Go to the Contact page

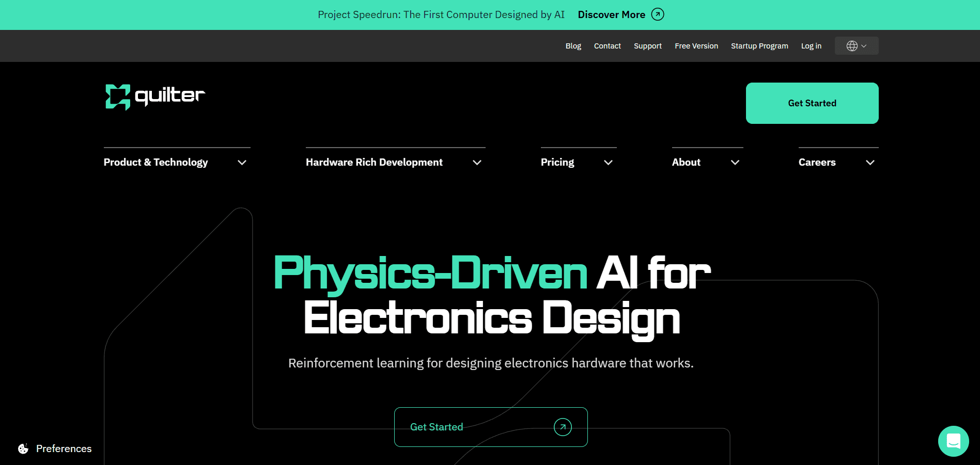coord(607,46)
